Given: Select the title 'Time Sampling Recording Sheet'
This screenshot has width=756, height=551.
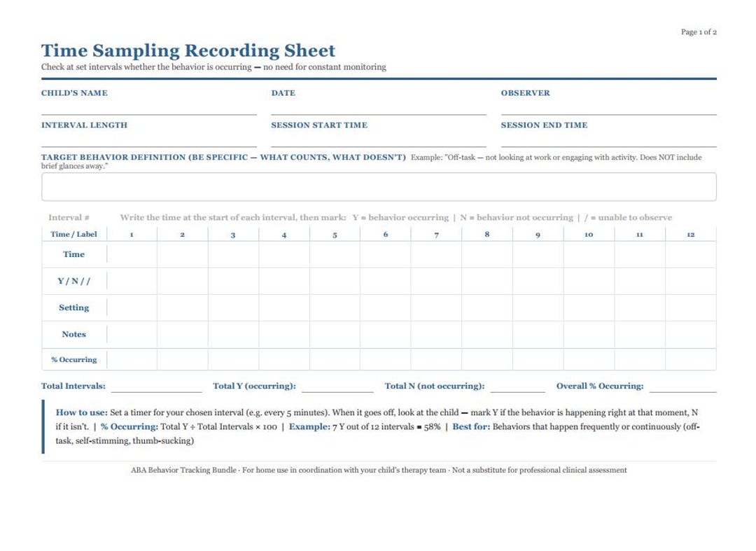Looking at the screenshot, I should pyautogui.click(x=188, y=50).
